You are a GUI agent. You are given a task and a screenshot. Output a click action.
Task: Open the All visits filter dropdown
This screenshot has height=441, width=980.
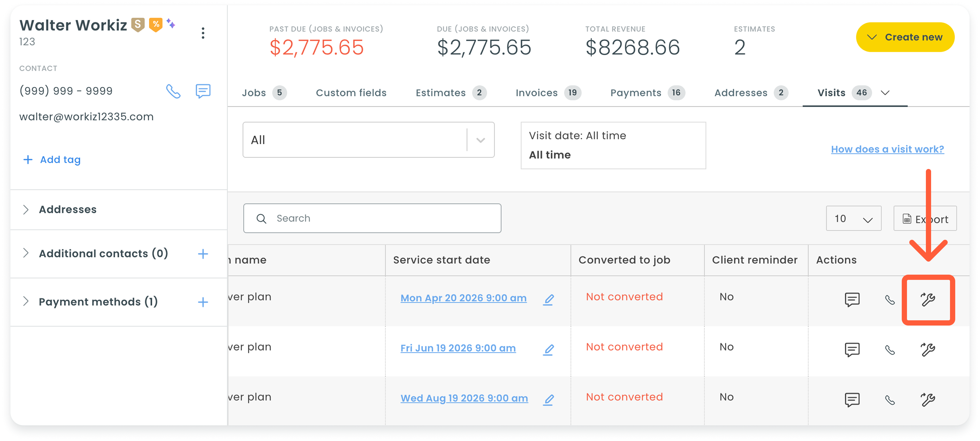368,140
